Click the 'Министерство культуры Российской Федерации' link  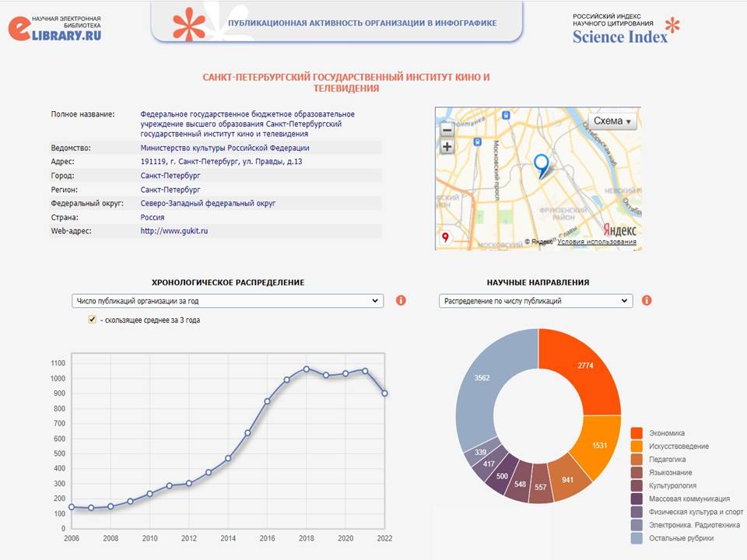pyautogui.click(x=225, y=148)
